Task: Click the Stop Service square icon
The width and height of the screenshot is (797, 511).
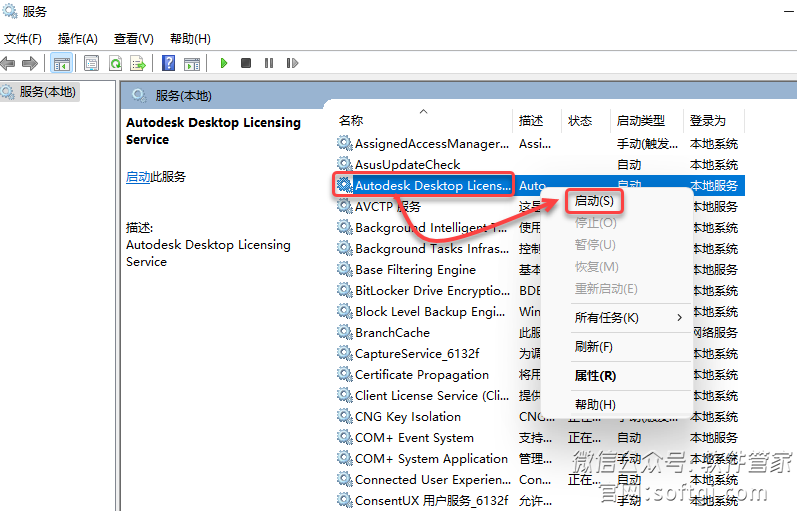Action: 246,63
